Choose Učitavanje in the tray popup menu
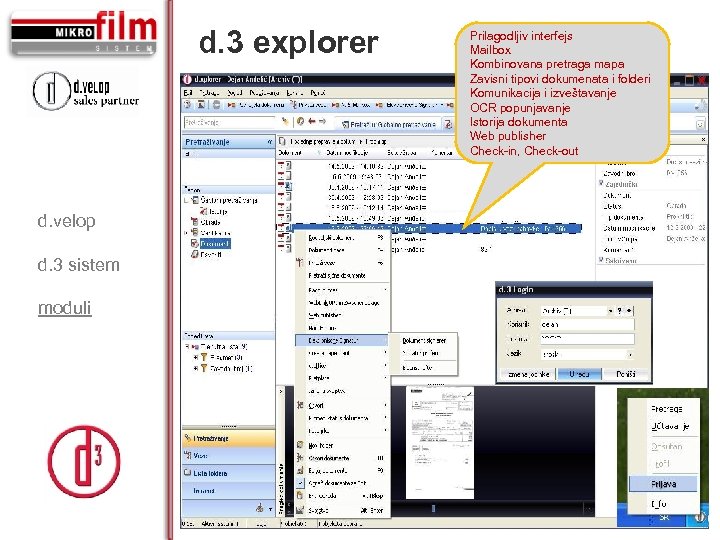This screenshot has width=720, height=540. 670,427
